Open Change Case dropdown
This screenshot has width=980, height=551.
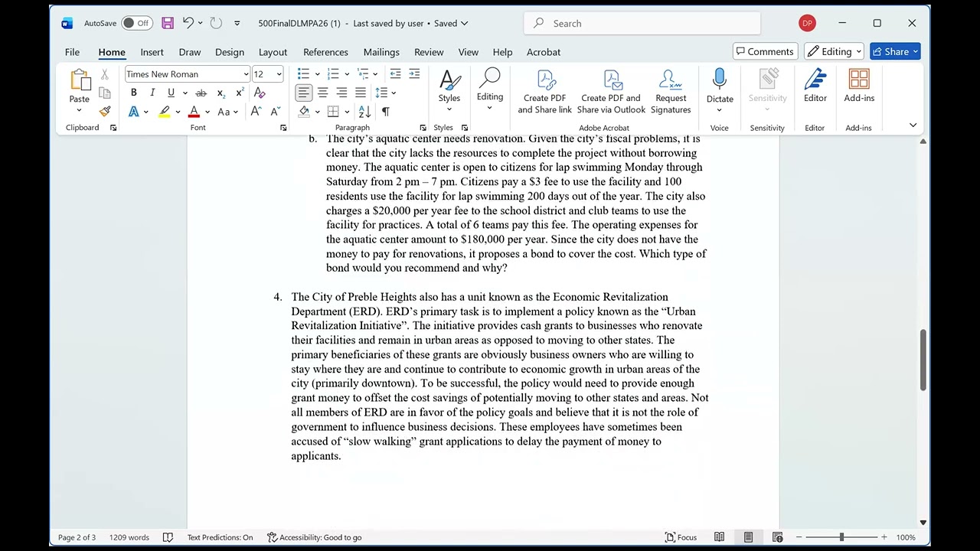227,112
